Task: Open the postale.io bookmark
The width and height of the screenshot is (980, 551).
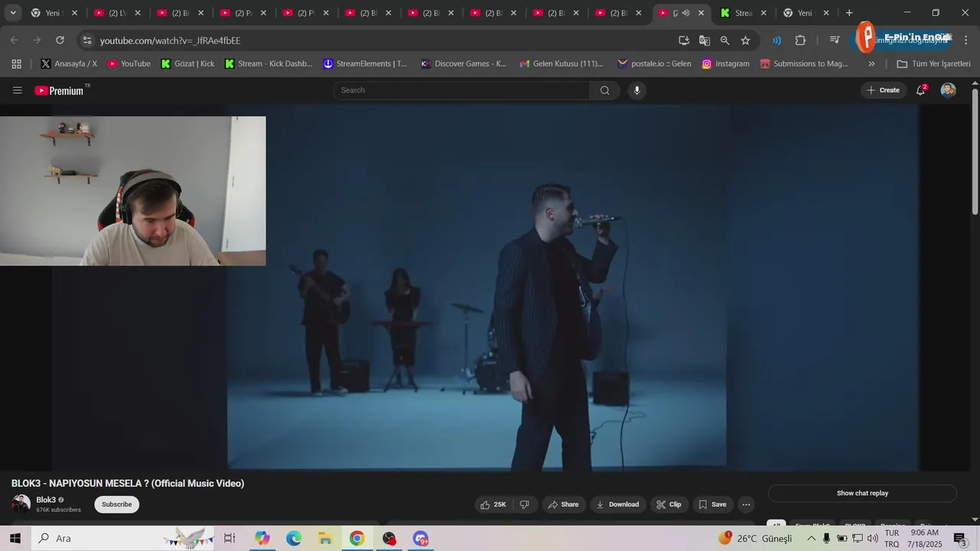Action: (x=655, y=64)
